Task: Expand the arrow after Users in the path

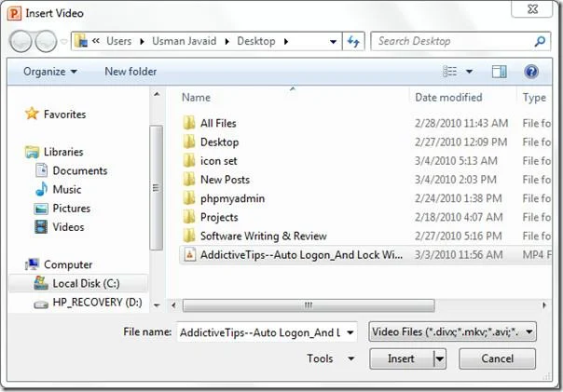Action: [142, 42]
